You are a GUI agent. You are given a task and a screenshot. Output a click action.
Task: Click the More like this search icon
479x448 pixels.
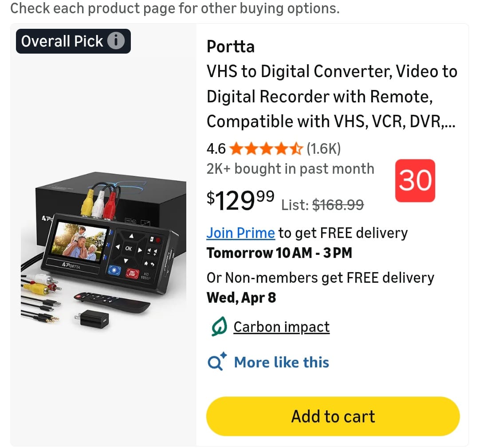217,361
